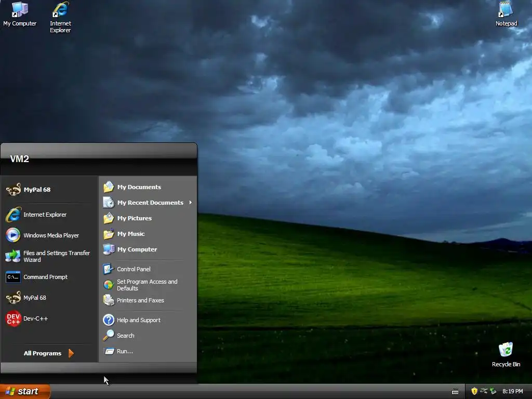The height and width of the screenshot is (399, 532).
Task: Select the Recycle Bin desktop icon
Action: point(506,355)
